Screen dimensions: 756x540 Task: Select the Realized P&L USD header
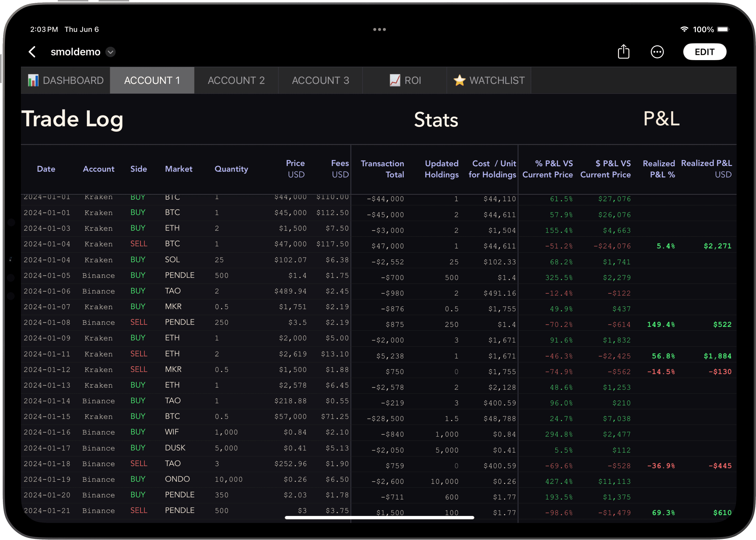pyautogui.click(x=706, y=169)
